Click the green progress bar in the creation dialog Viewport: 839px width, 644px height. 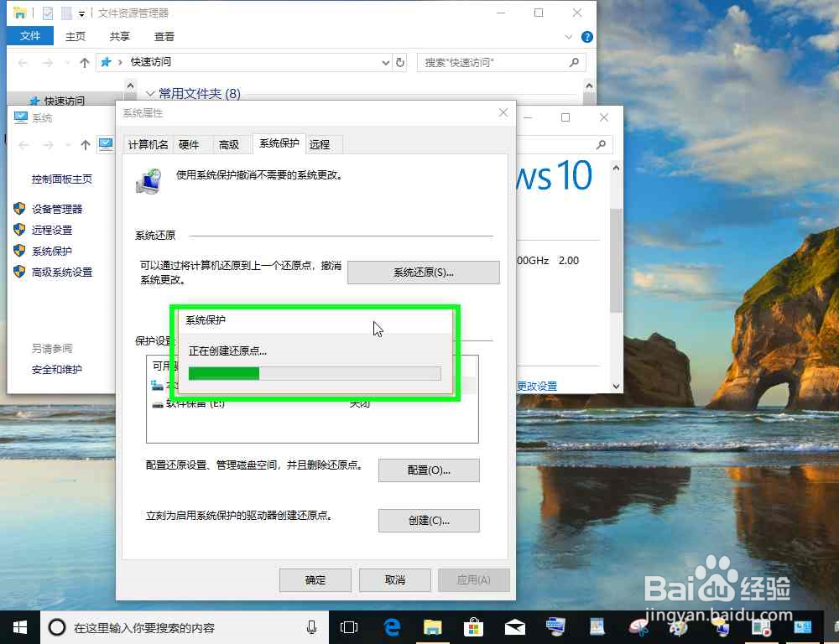tap(224, 372)
